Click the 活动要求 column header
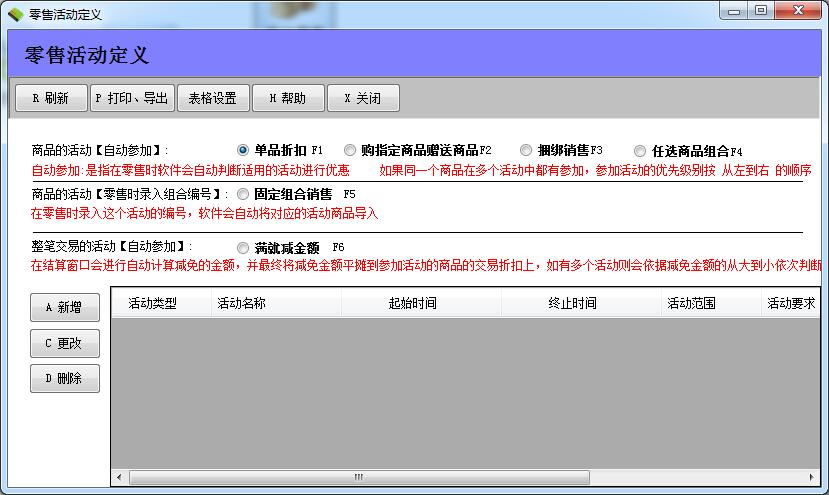 (791, 303)
